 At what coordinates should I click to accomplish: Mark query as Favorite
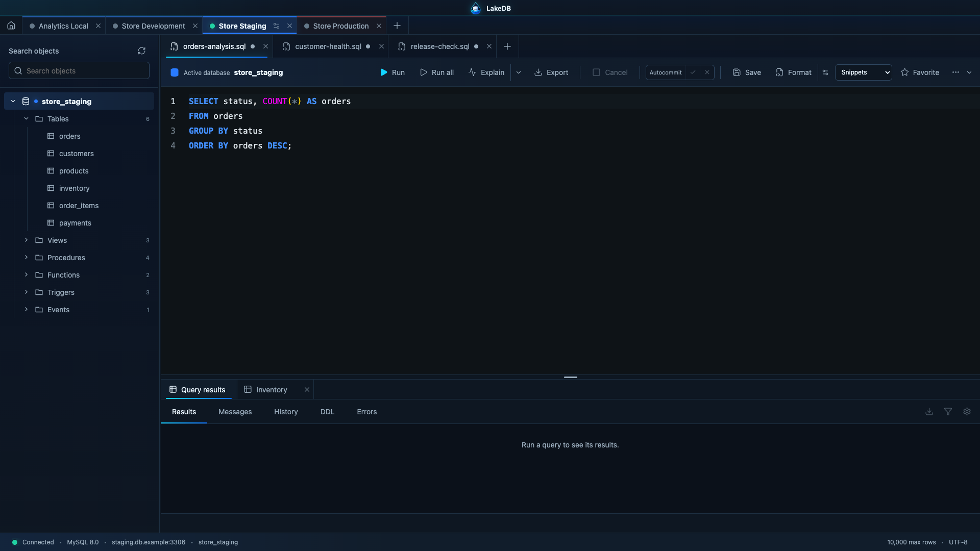(920, 72)
